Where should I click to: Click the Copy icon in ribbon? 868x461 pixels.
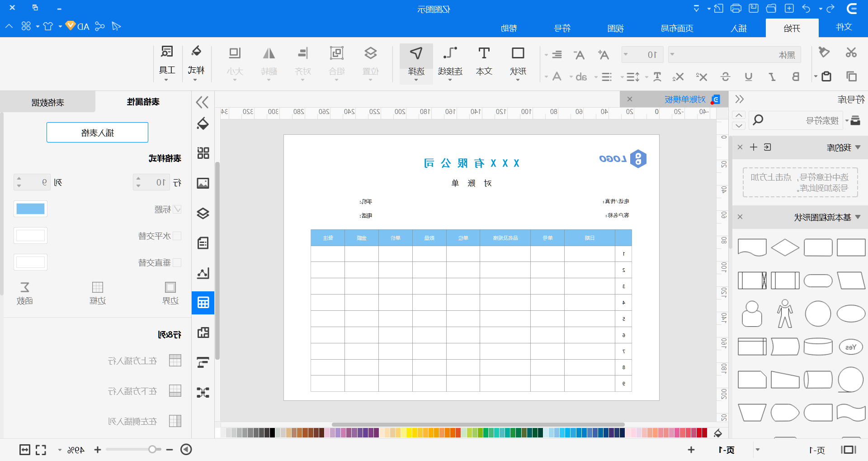point(852,76)
